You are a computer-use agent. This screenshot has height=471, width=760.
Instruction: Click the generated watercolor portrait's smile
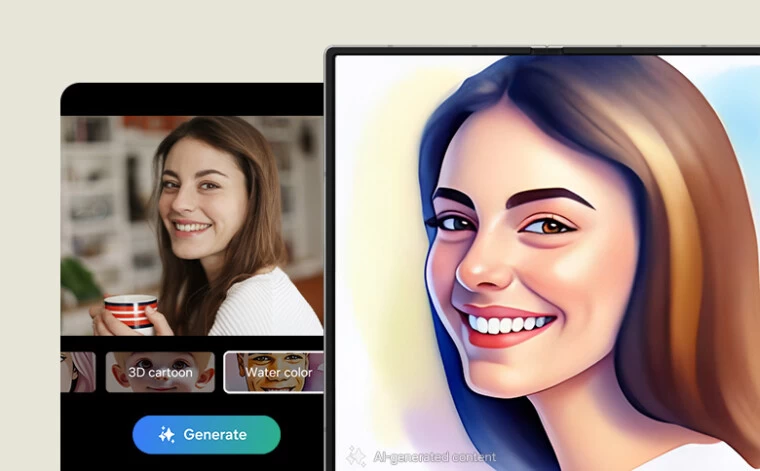tap(510, 325)
